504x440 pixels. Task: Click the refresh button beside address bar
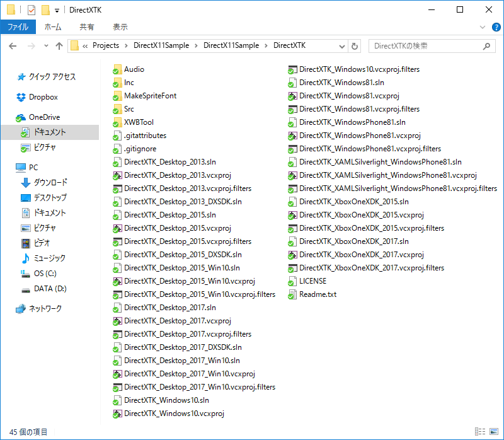(x=355, y=46)
